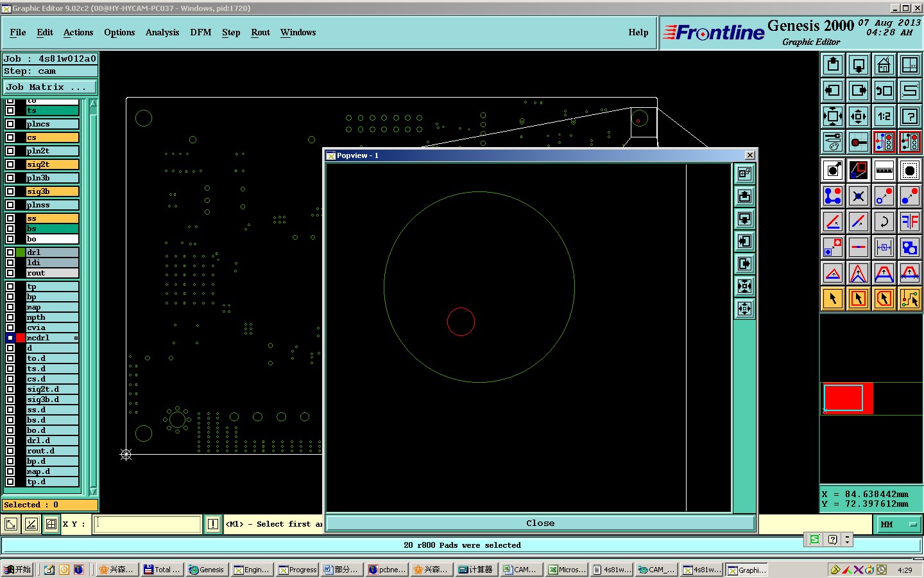The height and width of the screenshot is (578, 924).
Task: Click the zoom out expanding arrows icon
Action: tap(859, 116)
